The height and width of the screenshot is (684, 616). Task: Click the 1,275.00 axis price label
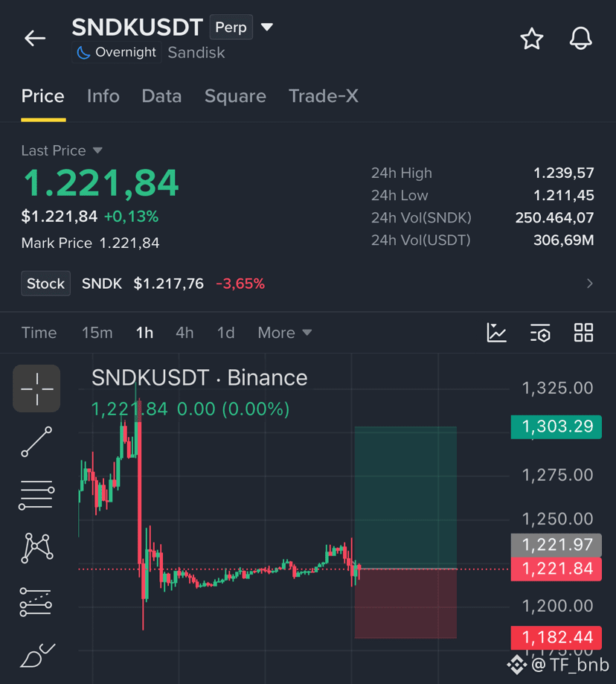point(557,475)
